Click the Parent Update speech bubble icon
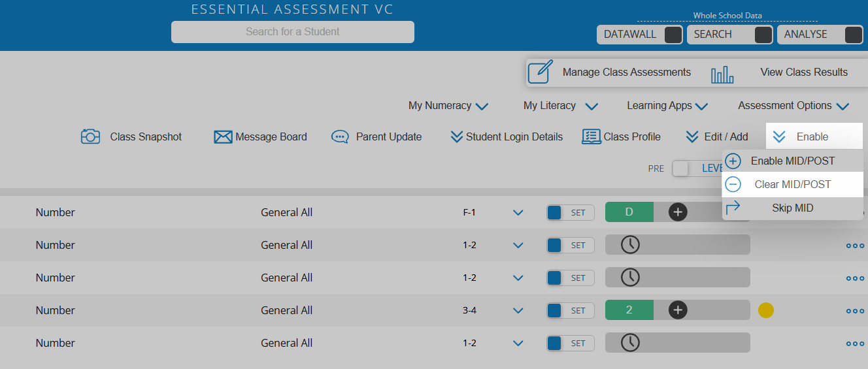This screenshot has width=868, height=369. [340, 136]
